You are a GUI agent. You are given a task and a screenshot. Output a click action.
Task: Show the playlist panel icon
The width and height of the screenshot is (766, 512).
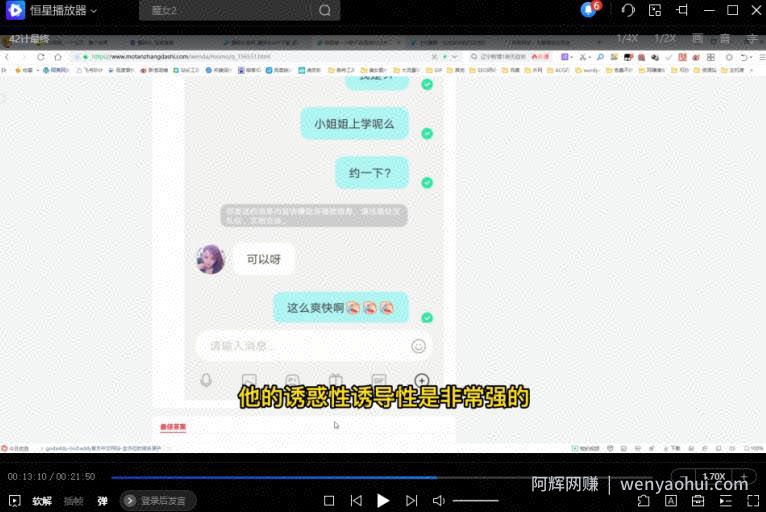click(x=725, y=501)
